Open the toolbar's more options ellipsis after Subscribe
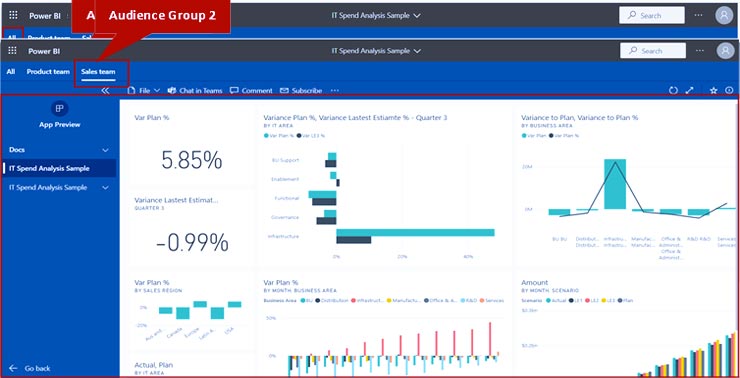The height and width of the screenshot is (378, 740). click(x=335, y=90)
